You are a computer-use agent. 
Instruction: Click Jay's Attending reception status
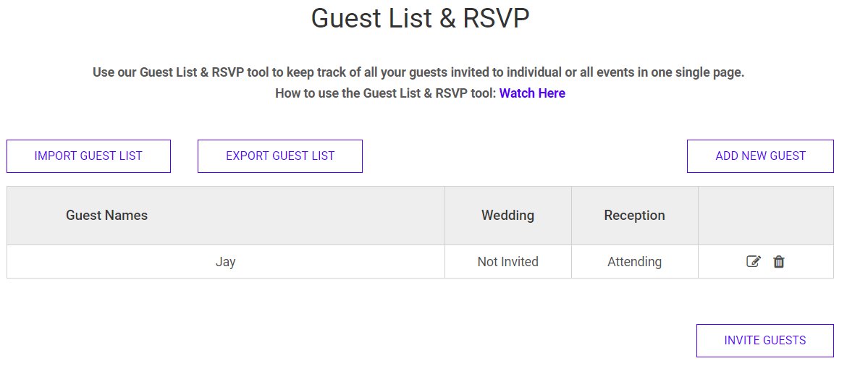pos(634,262)
